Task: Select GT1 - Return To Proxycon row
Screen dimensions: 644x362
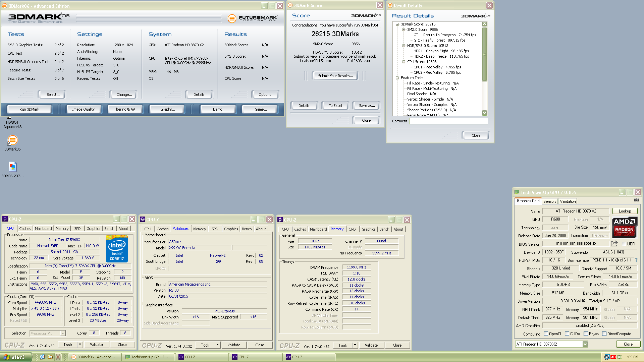Action: tap(444, 35)
